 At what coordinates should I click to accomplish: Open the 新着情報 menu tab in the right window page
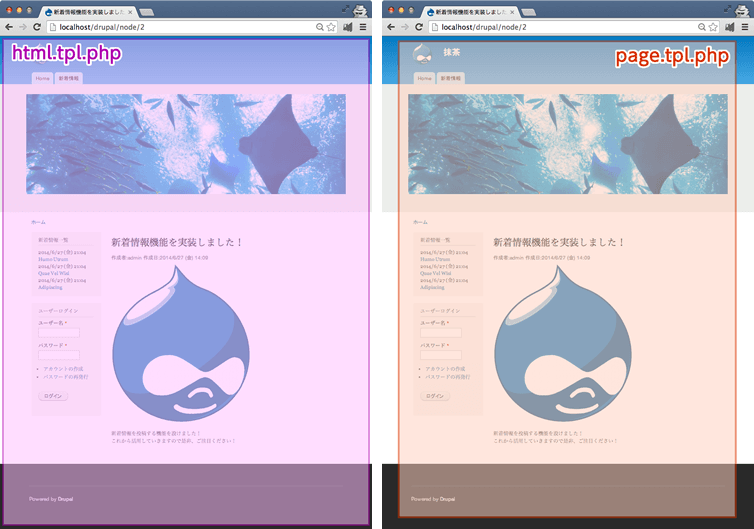(x=451, y=78)
